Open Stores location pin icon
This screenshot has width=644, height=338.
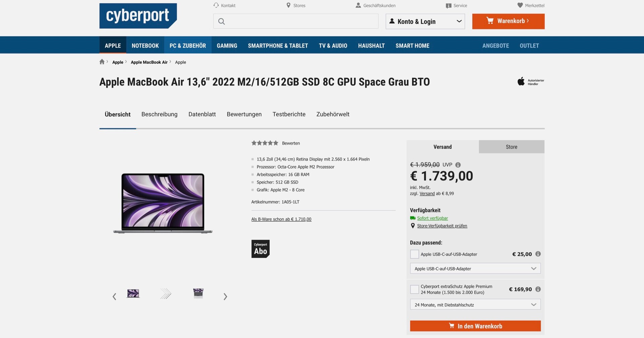(288, 5)
